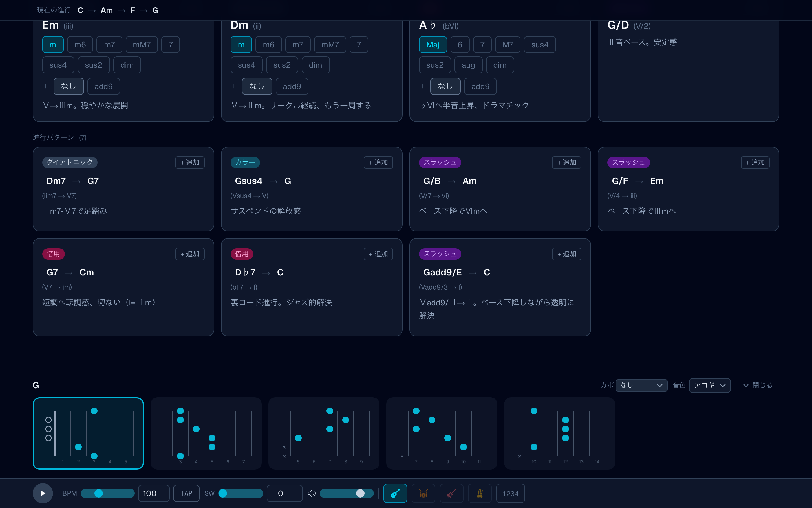Click the G chord in current progression

point(155,10)
